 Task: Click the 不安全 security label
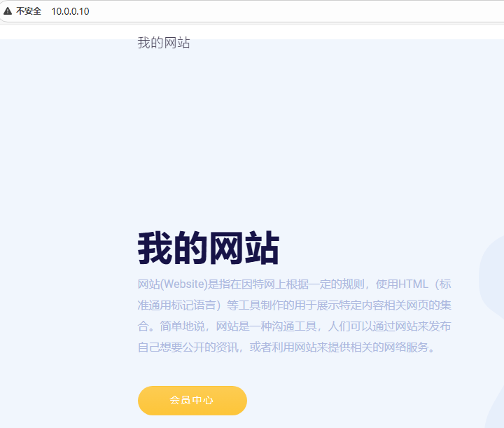pos(29,11)
